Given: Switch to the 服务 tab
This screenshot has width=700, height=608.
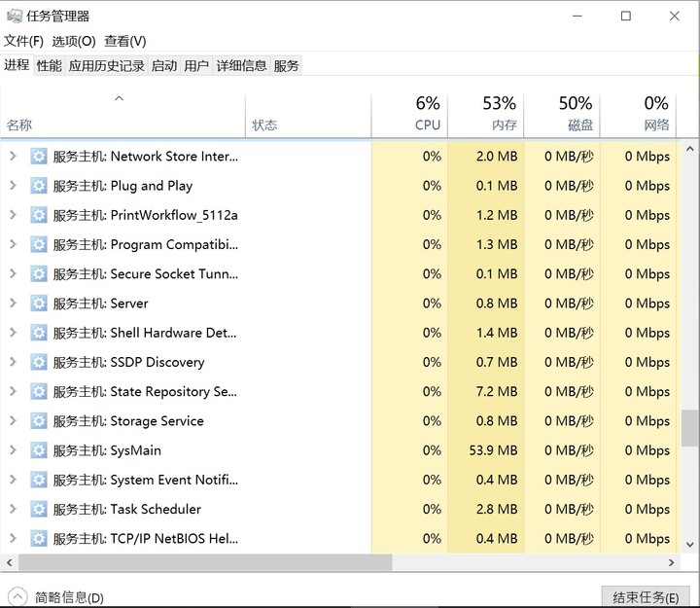Looking at the screenshot, I should point(286,66).
